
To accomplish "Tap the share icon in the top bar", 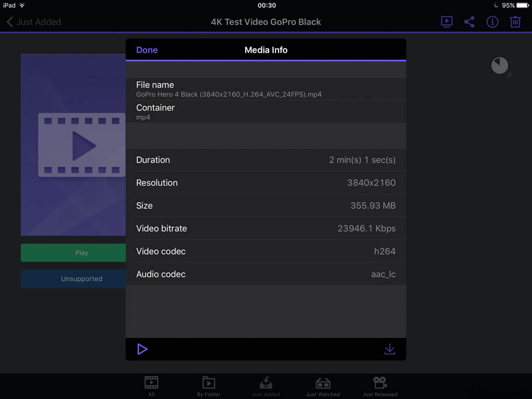I will pyautogui.click(x=469, y=22).
